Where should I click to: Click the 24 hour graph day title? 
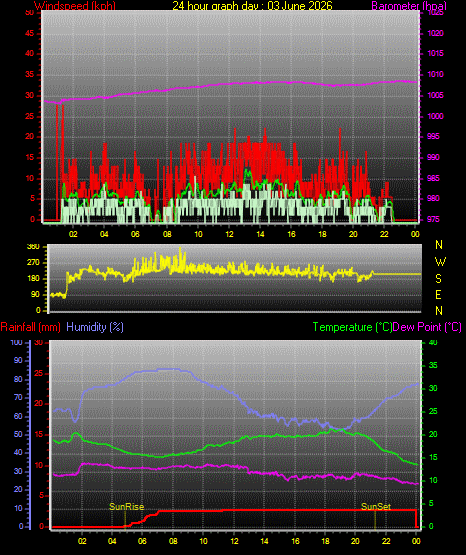click(x=252, y=6)
